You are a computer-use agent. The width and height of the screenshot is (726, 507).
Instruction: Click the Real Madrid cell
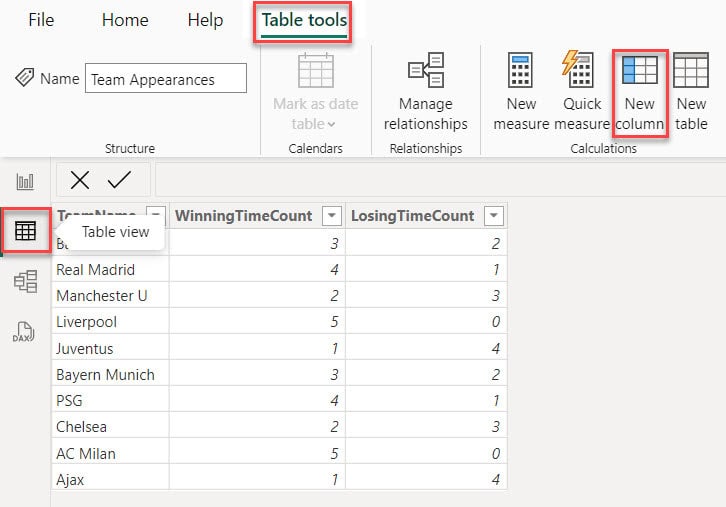[110, 269]
